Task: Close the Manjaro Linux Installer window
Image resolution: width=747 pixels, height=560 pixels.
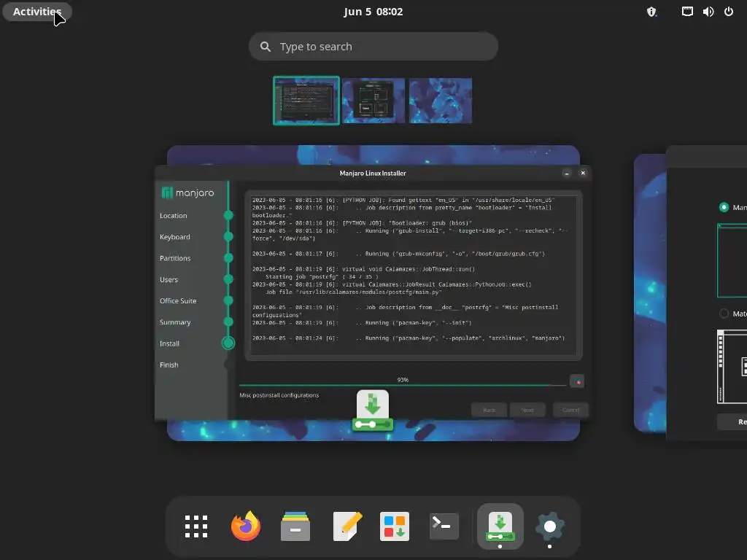Action: pyautogui.click(x=583, y=174)
